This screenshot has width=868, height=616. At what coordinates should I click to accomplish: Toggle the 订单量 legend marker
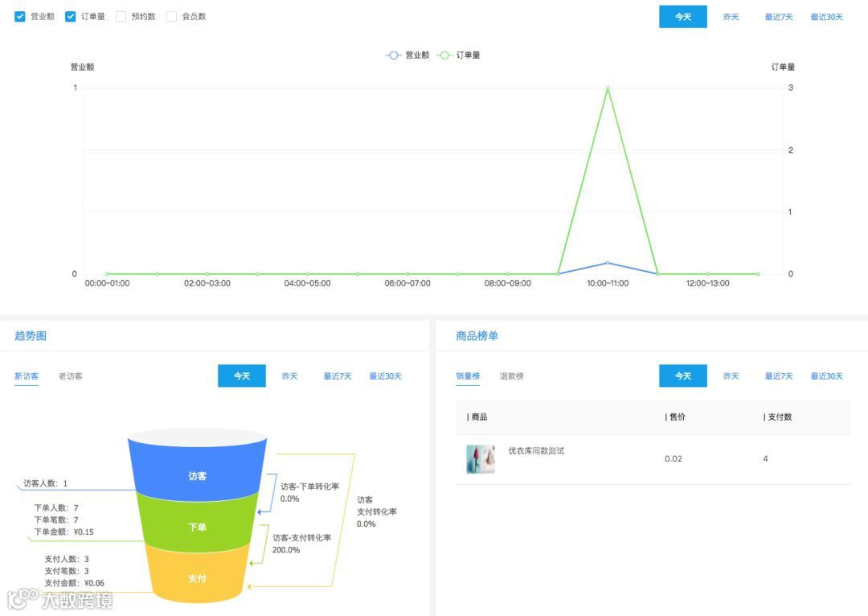coord(444,55)
